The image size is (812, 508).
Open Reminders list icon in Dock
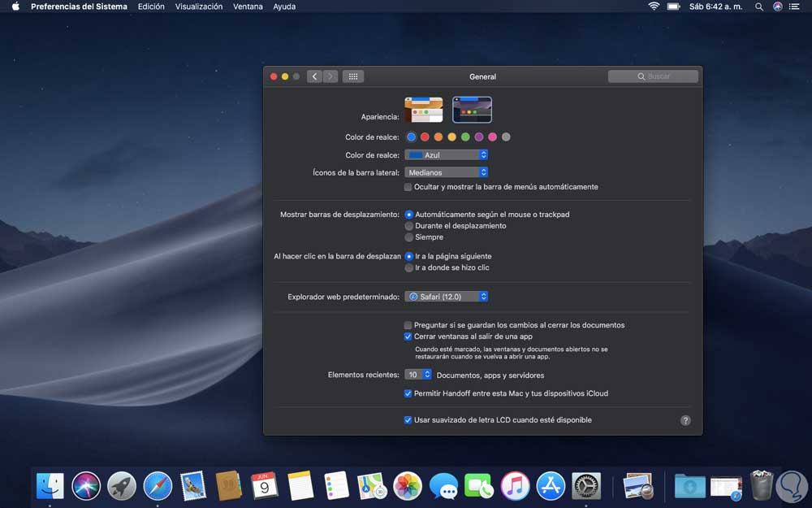[336, 486]
